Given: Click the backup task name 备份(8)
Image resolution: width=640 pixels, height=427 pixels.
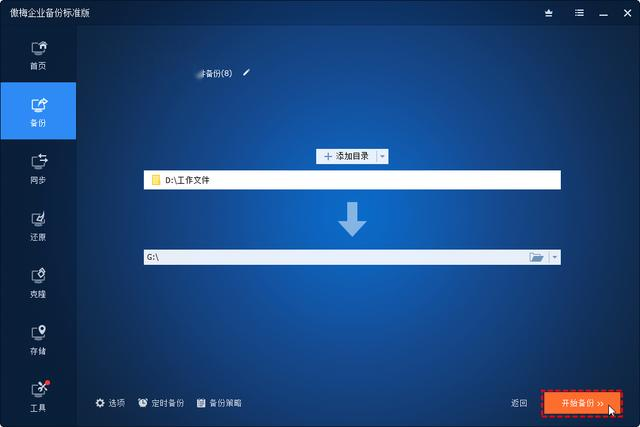Looking at the screenshot, I should point(215,73).
